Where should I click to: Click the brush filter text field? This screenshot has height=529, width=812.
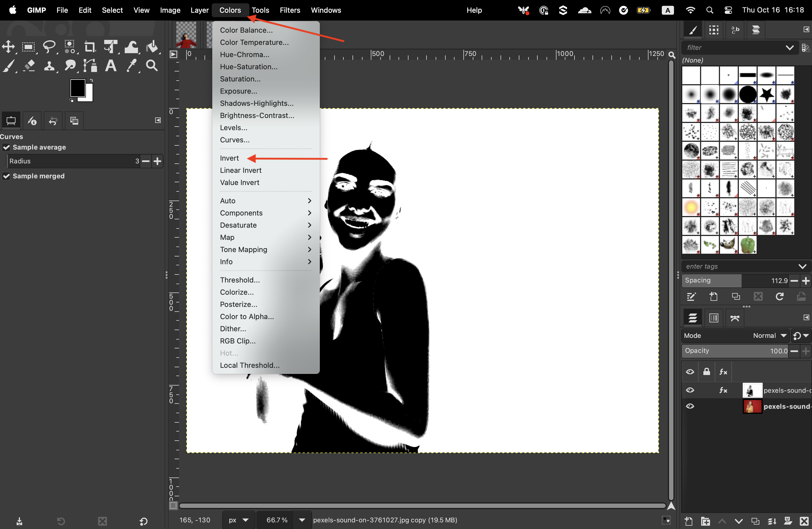[734, 47]
